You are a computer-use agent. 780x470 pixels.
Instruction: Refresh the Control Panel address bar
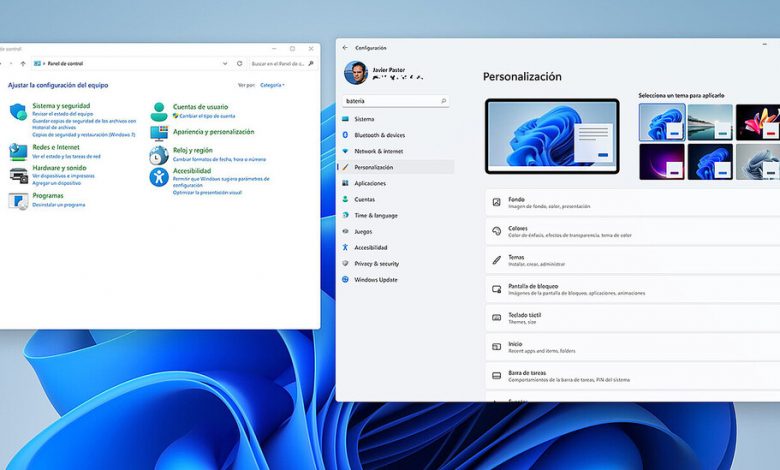tap(239, 64)
